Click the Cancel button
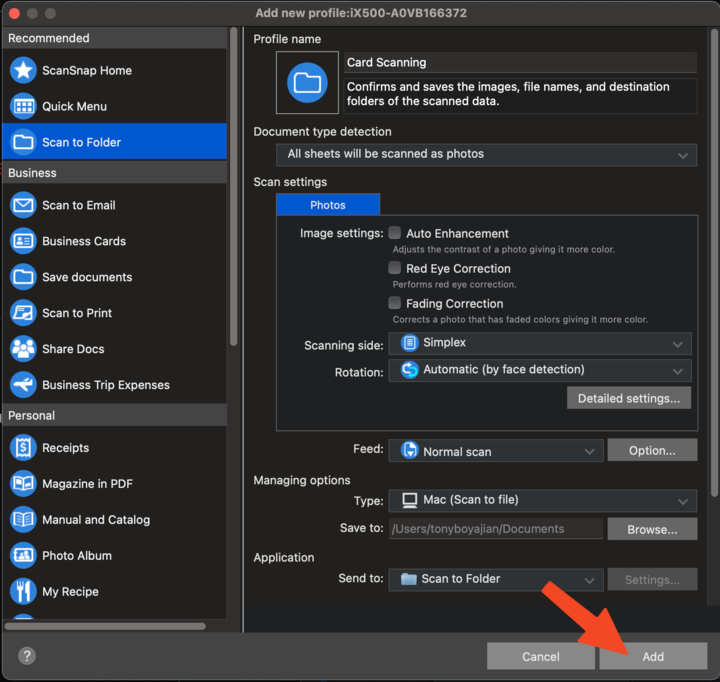The image size is (720, 682). tap(541, 656)
